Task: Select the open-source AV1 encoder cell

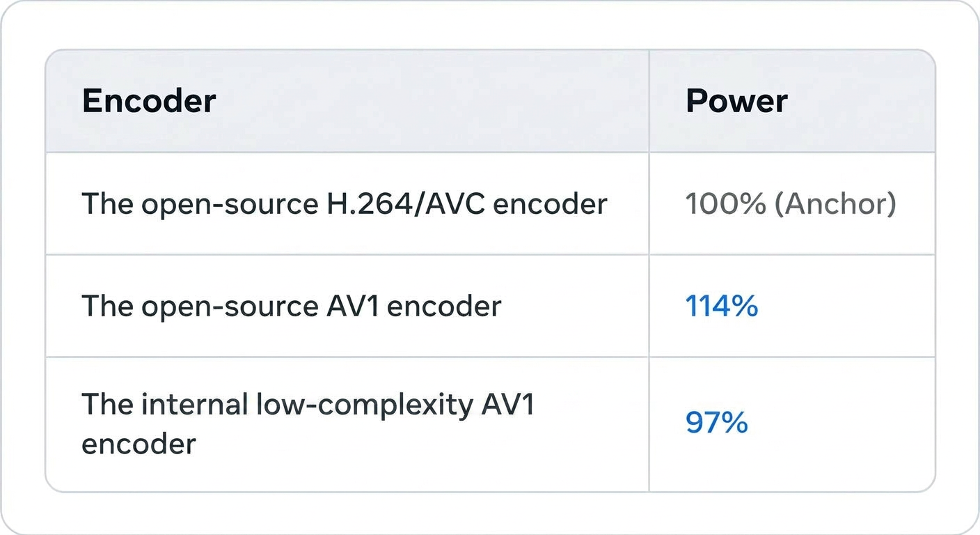Action: pos(347,306)
